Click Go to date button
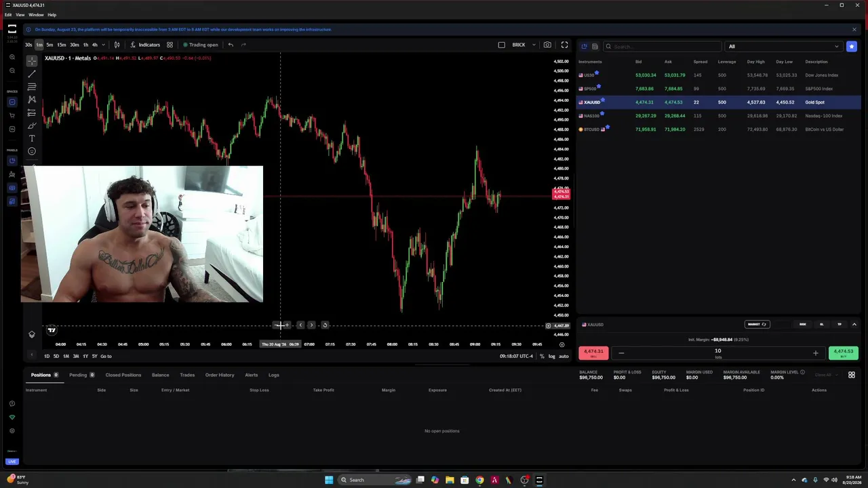 tap(106, 357)
